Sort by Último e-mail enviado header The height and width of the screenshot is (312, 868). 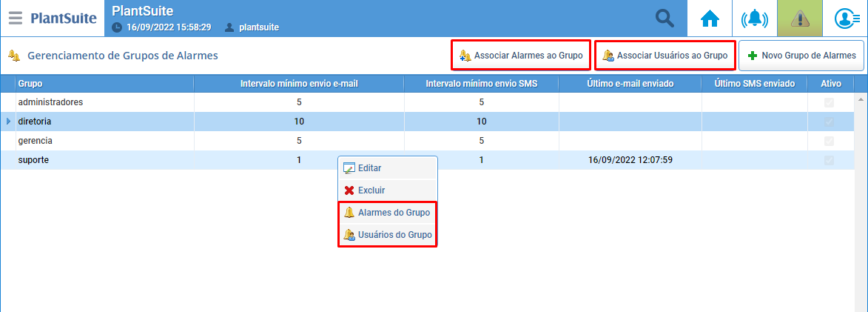pos(630,84)
